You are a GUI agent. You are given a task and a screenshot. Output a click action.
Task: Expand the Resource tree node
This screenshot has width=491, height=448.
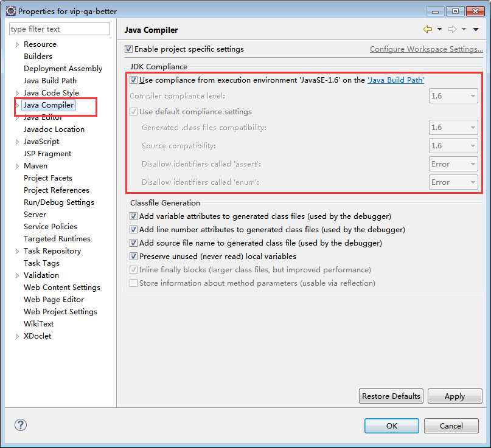pyautogui.click(x=17, y=45)
